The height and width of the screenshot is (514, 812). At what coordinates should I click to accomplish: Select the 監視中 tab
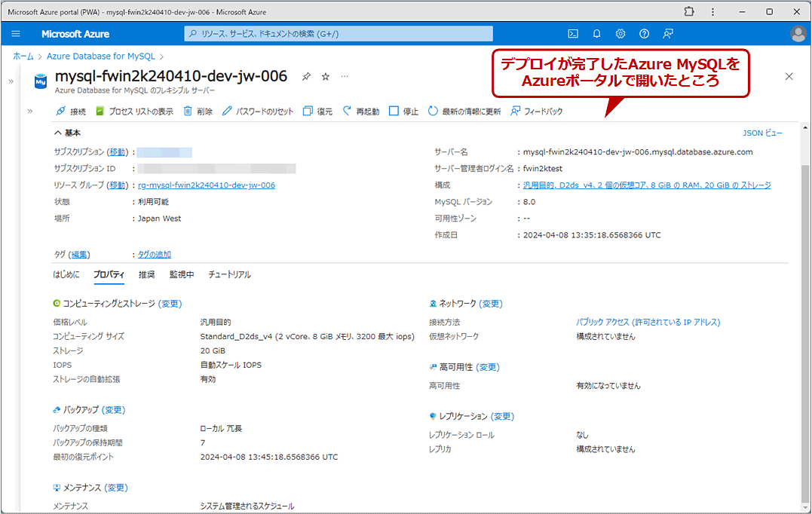point(181,274)
